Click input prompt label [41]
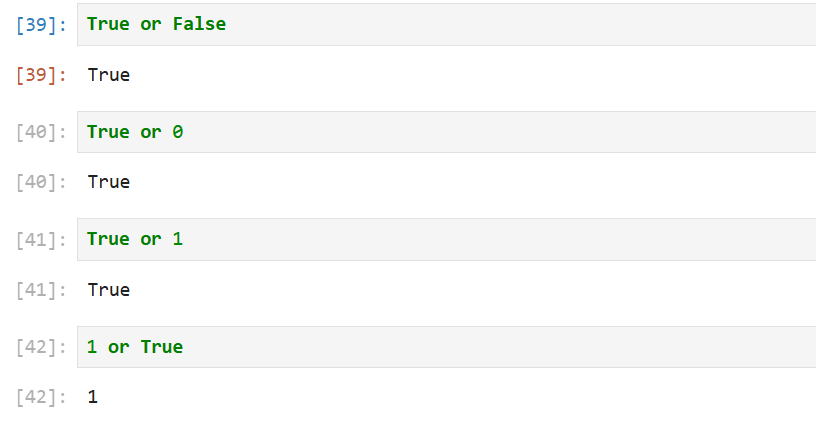This screenshot has width=816, height=429. 41,239
